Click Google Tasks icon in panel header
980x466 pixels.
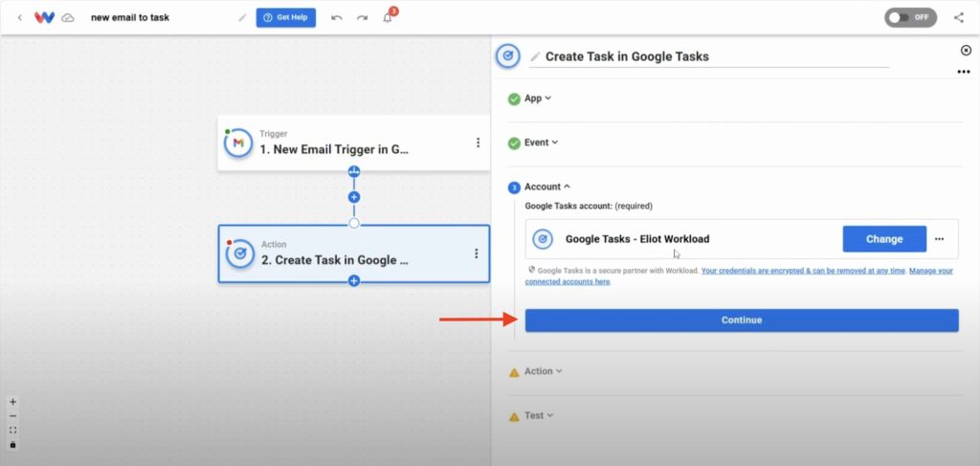click(508, 56)
